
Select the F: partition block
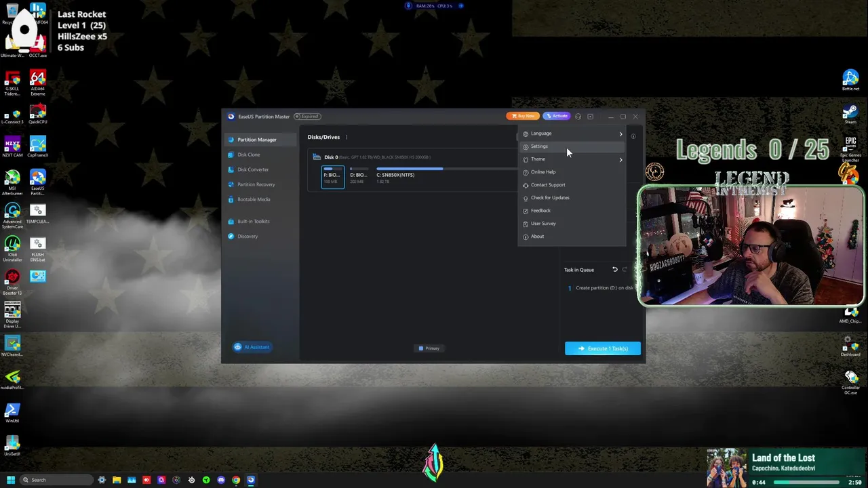pos(332,176)
